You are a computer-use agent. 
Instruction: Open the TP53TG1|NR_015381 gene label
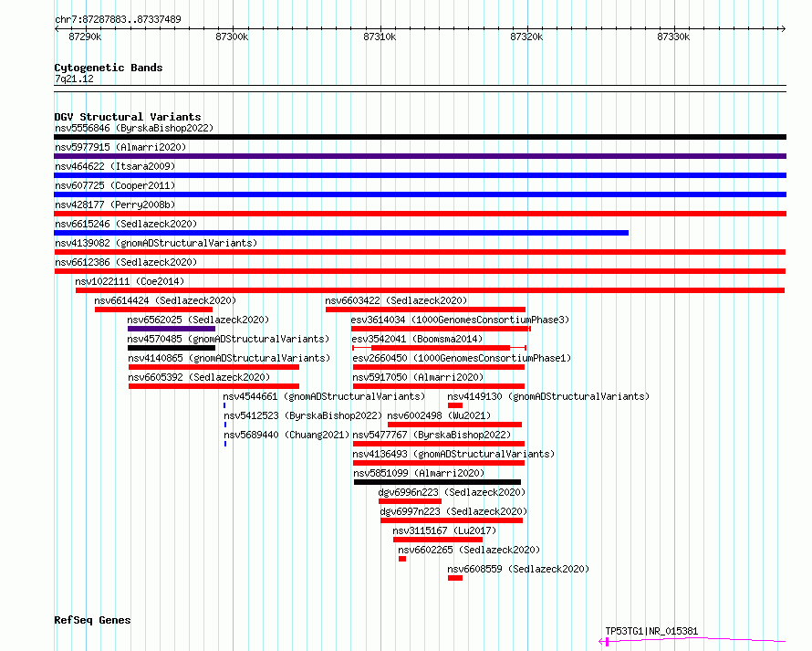[651, 631]
